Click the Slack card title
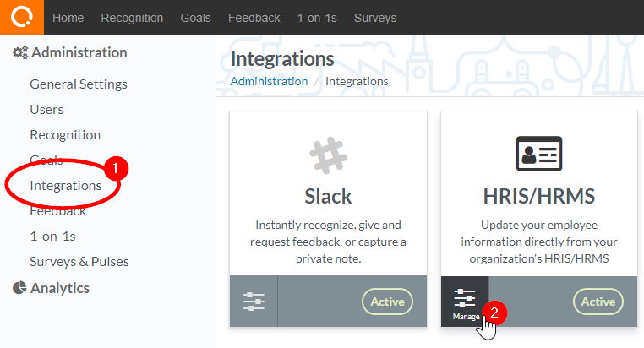644x348 pixels. [x=328, y=196]
